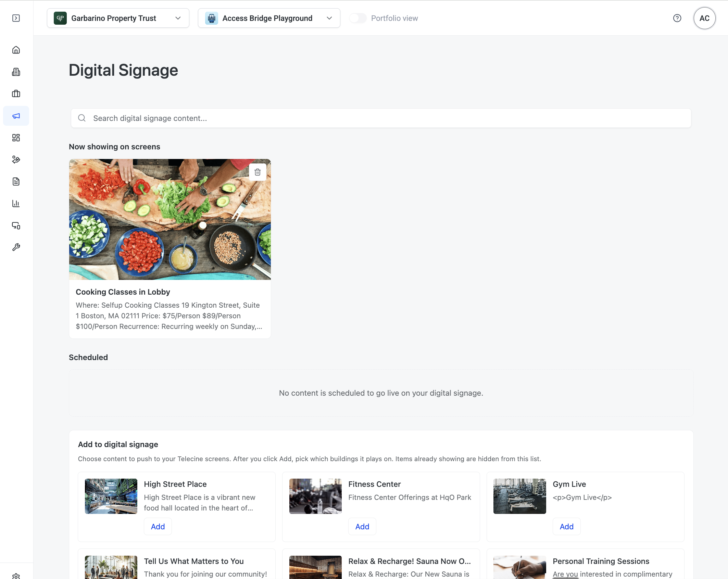Click the Access Bridge Playground building logo
Screen dimensions: 728x579
click(212, 18)
